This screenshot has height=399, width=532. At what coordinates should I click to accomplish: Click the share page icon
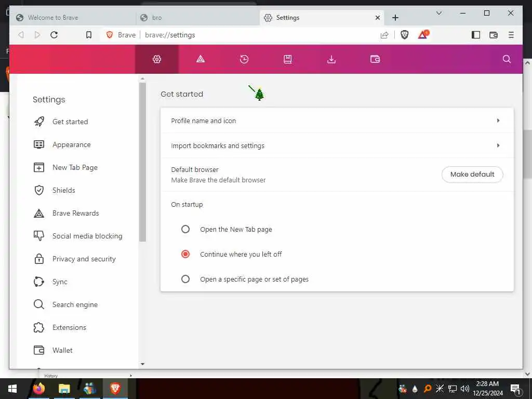pyautogui.click(x=384, y=35)
